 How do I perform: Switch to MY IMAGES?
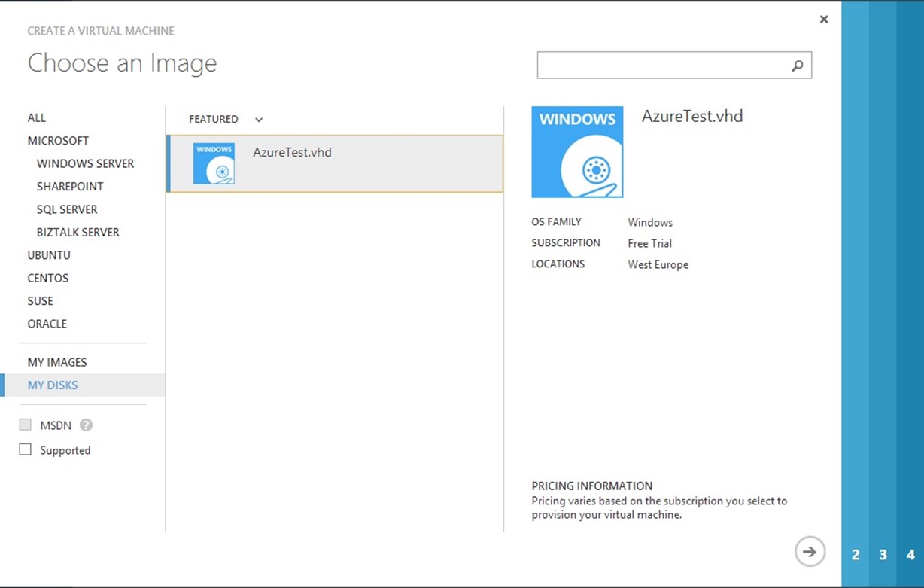click(57, 362)
